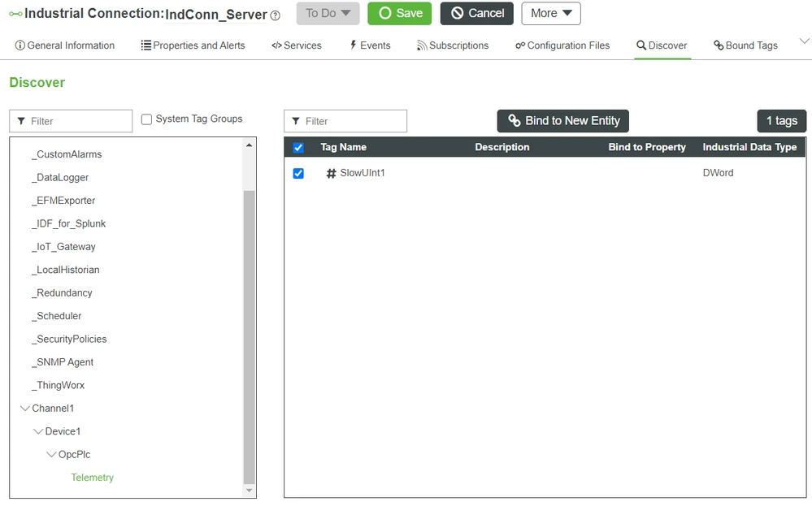Open the To Do dropdown
This screenshot has width=812, height=506.
328,14
